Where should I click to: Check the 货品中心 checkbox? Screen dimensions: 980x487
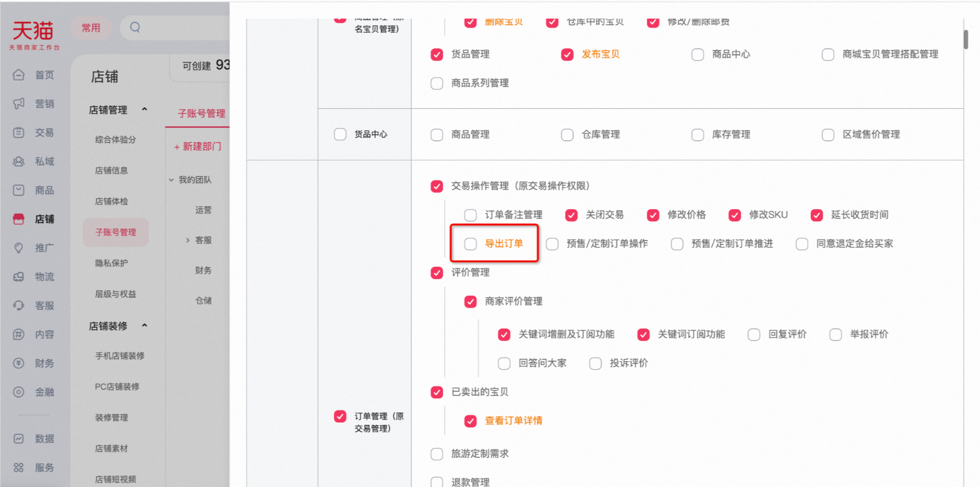click(x=340, y=134)
